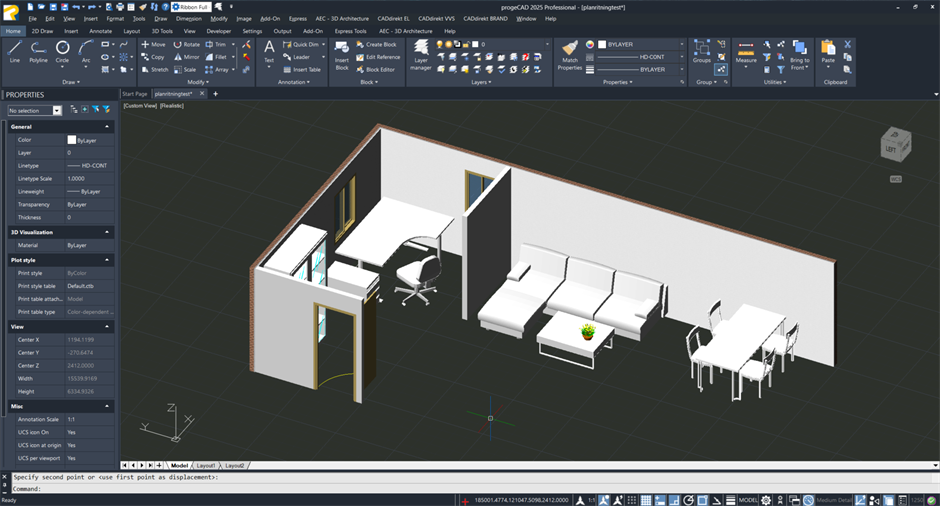Screen dimensions: 940x506
Task: Switch to the Annotate ribbon tab
Action: click(x=101, y=31)
